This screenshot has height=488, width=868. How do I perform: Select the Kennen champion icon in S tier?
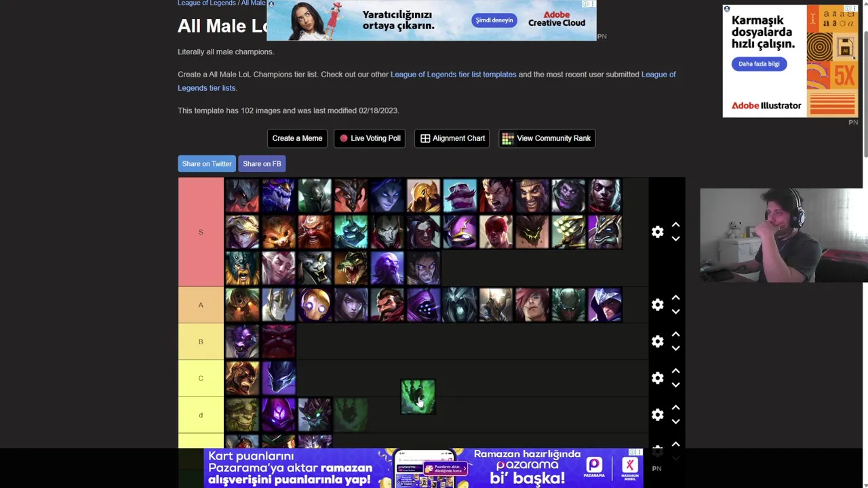point(460,232)
